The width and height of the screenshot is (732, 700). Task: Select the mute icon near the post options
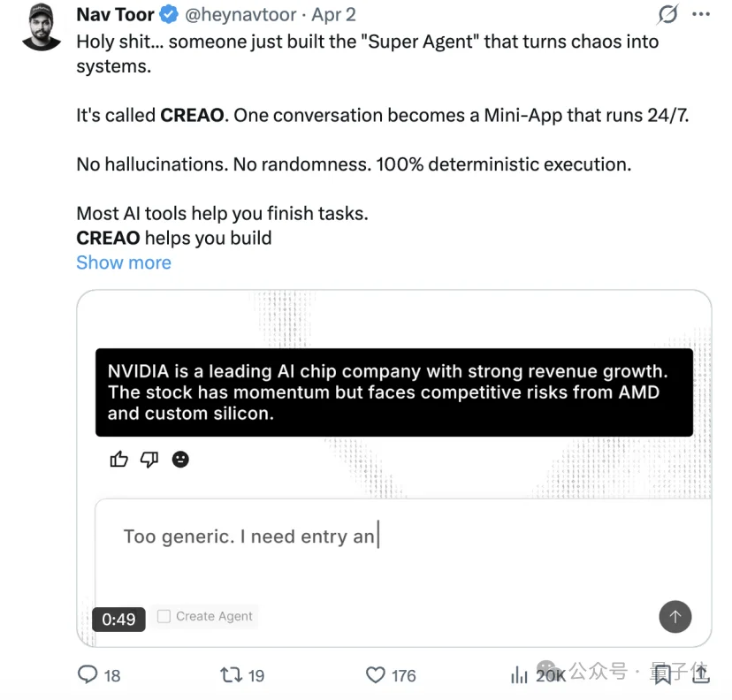pos(667,14)
